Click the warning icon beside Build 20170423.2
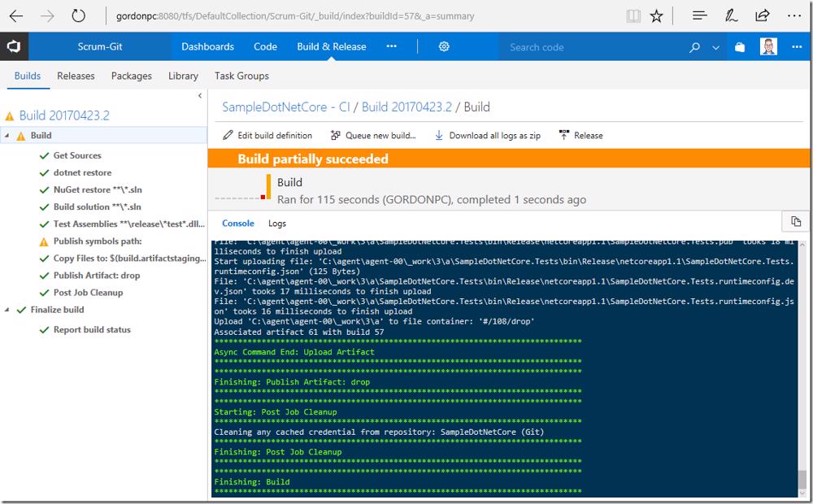 (x=9, y=116)
